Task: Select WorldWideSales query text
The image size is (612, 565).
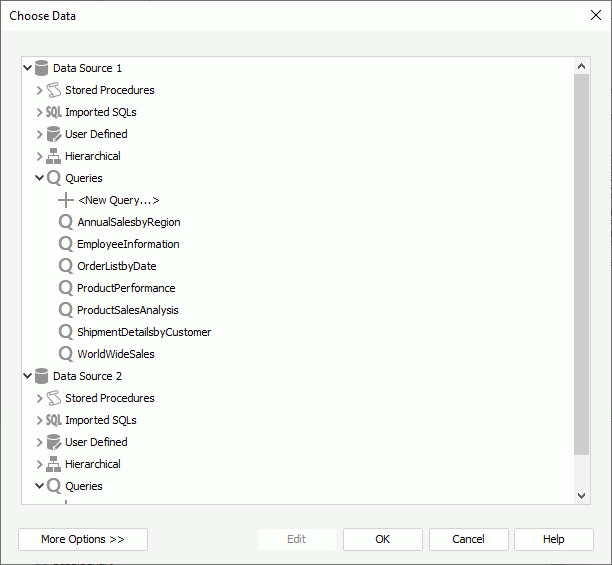Action: tap(116, 354)
